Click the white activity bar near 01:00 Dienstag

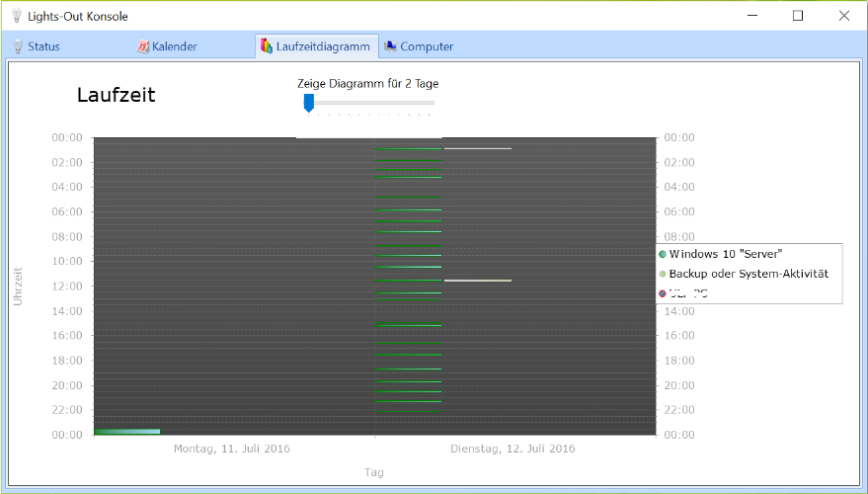point(478,148)
